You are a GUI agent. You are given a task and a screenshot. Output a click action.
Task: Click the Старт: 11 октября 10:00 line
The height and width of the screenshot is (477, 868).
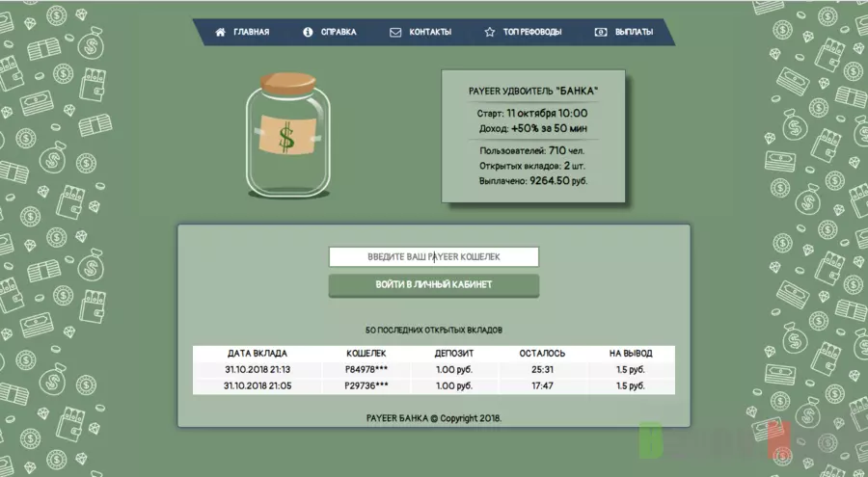pos(532,114)
